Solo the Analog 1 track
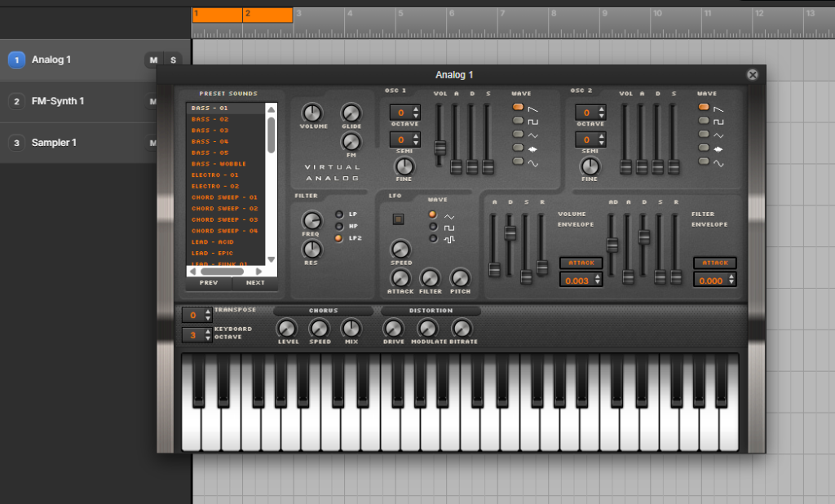 (173, 60)
